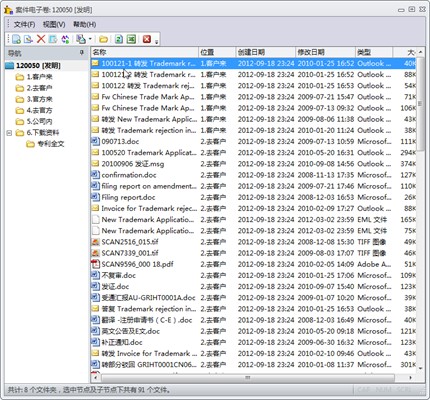Open the 文件(F) menu
Viewport: 430px width, 400px height.
click(x=24, y=25)
